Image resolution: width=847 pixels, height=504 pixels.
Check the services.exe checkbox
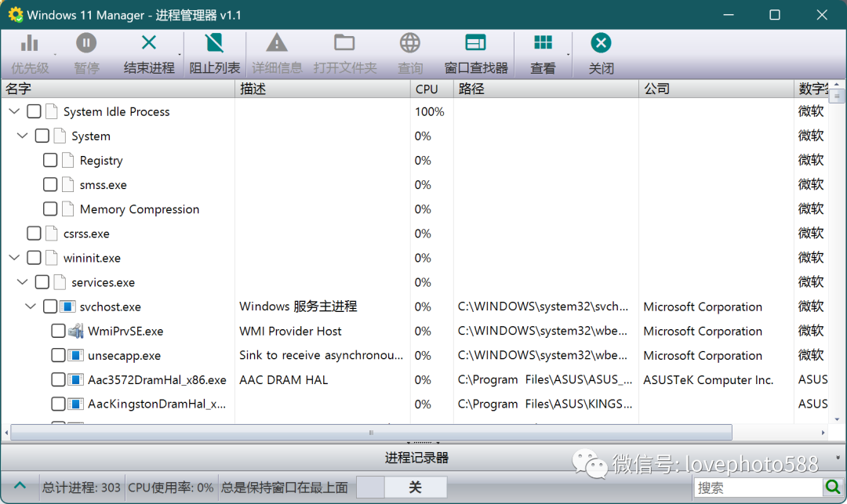click(42, 282)
